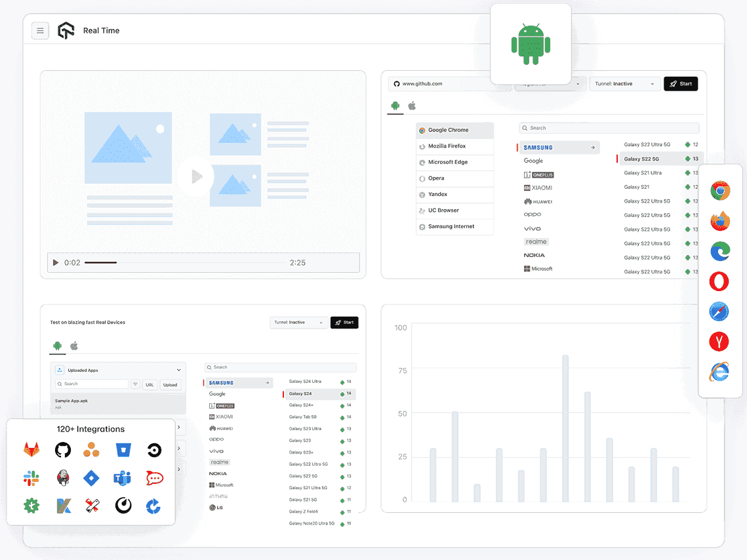
Task: Open the Asana integration icon
Action: (x=91, y=450)
